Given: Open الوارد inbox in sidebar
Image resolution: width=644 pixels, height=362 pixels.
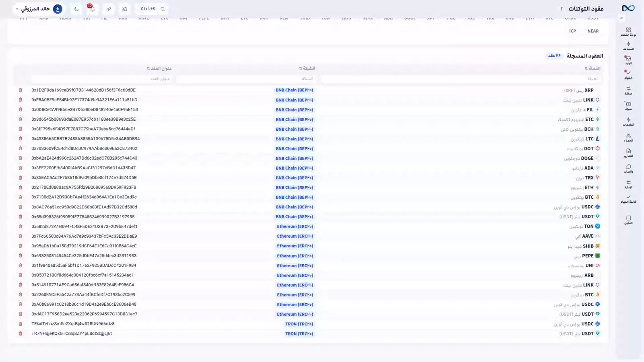Looking at the screenshot, I should pyautogui.click(x=628, y=60).
